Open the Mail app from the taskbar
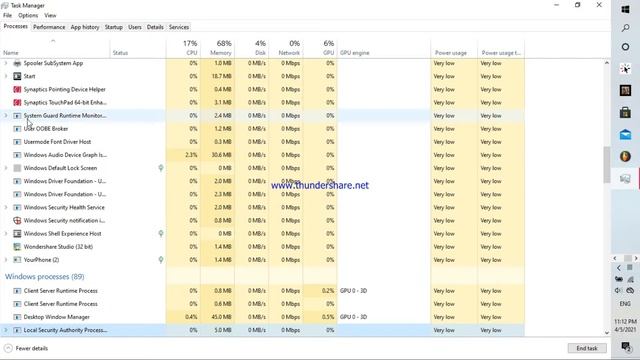The width and height of the screenshot is (640, 360). [625, 134]
